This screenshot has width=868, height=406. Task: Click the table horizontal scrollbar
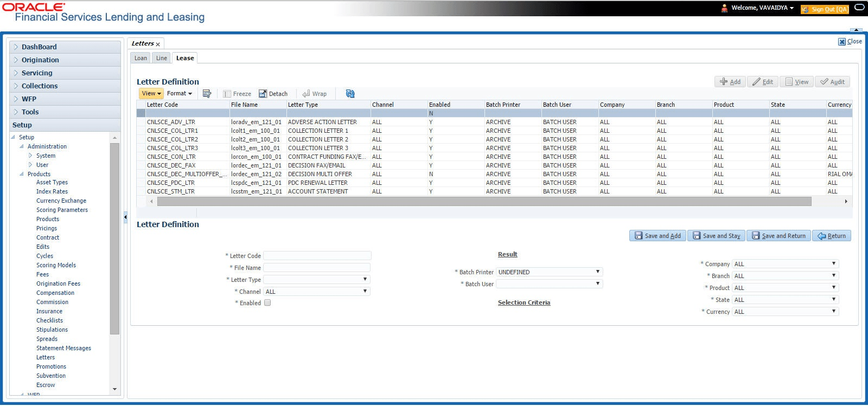click(483, 202)
